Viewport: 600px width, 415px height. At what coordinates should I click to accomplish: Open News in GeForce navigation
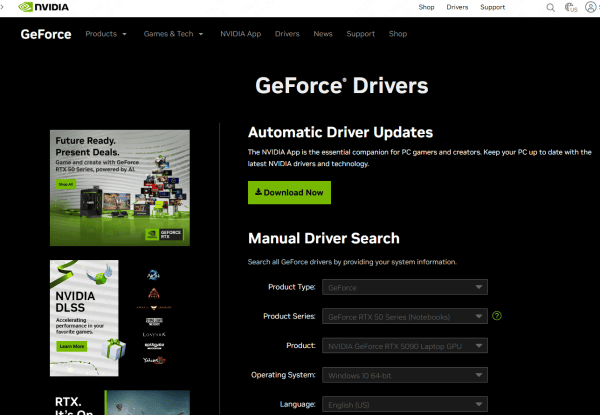pos(323,34)
